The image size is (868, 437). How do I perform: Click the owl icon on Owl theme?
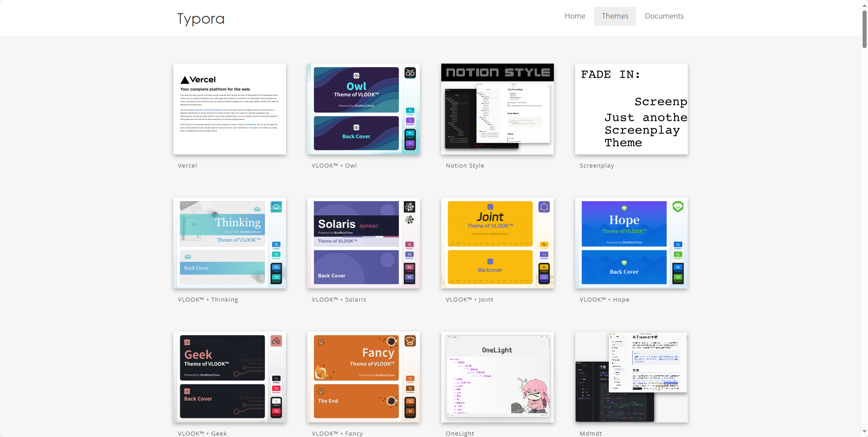click(x=410, y=73)
